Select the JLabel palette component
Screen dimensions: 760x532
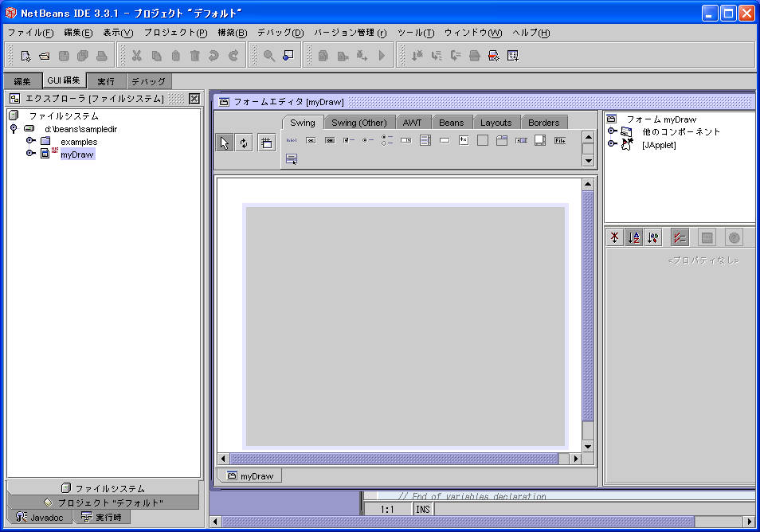click(x=292, y=140)
